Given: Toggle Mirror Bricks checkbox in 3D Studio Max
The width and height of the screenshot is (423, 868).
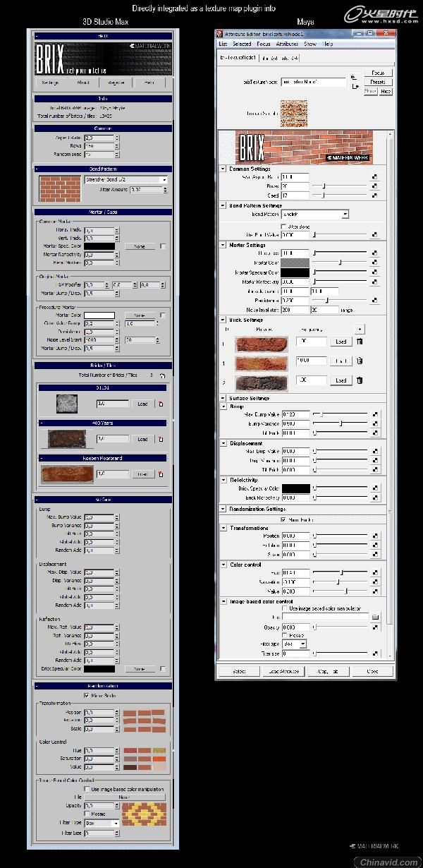Looking at the screenshot, I should [x=87, y=695].
